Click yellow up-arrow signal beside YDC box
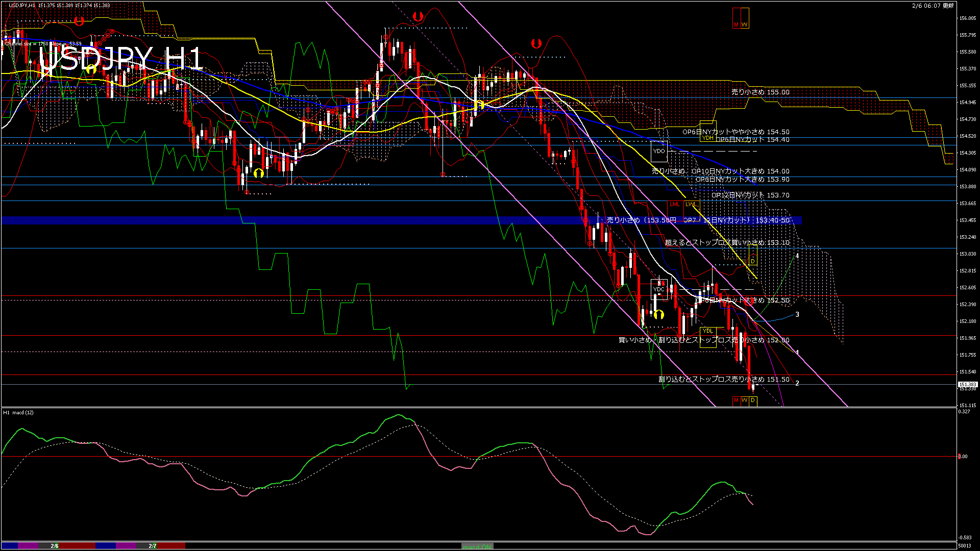Screen dimensions: 980x551 [x=659, y=314]
